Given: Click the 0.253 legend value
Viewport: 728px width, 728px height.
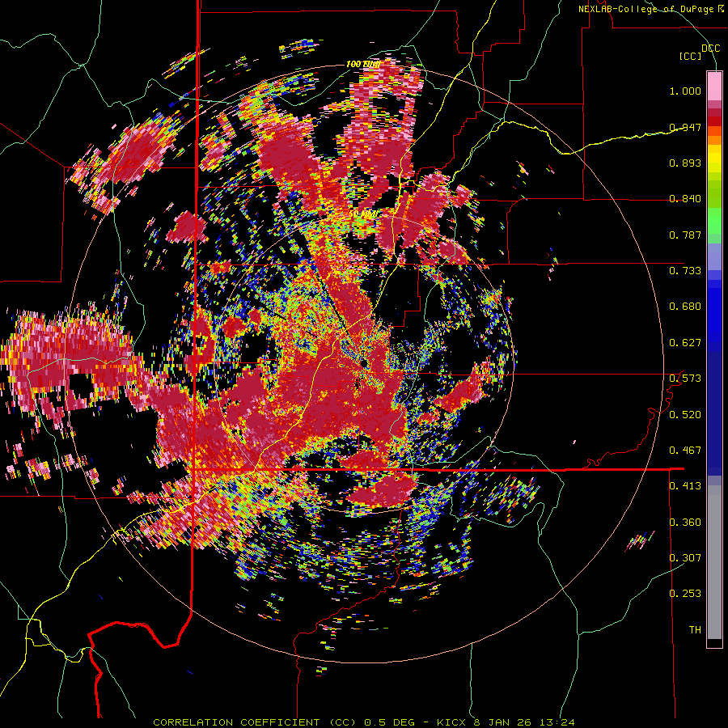Looking at the screenshot, I should click(x=685, y=594).
